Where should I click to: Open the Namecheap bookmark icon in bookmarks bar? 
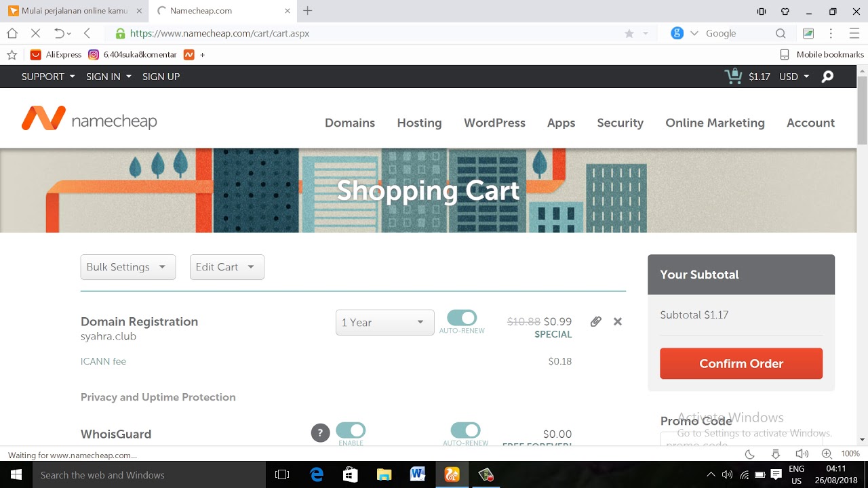pyautogui.click(x=189, y=54)
